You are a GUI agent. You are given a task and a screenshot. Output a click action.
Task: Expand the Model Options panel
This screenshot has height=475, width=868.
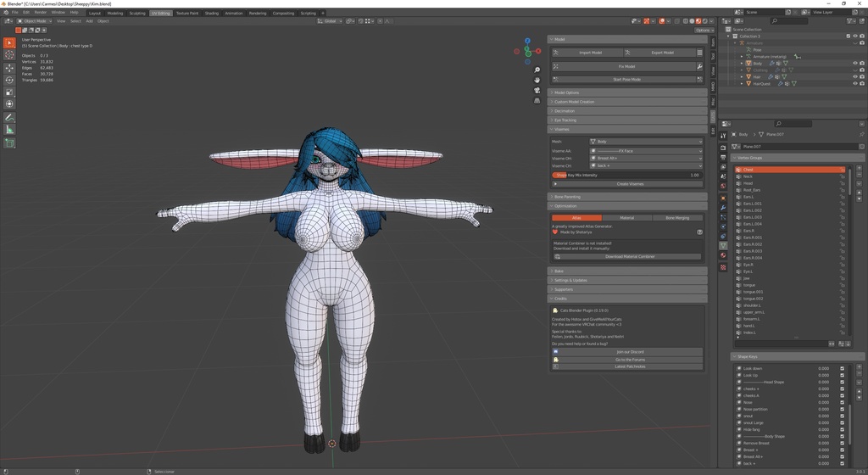(627, 92)
